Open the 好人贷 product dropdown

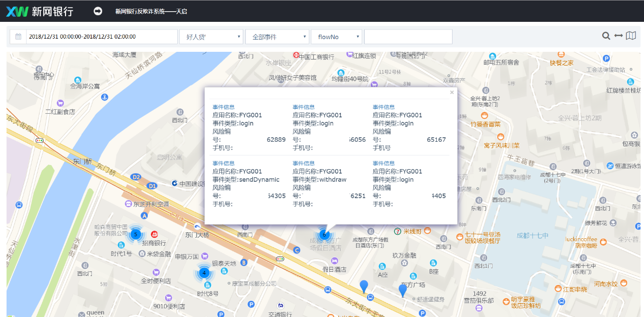211,37
